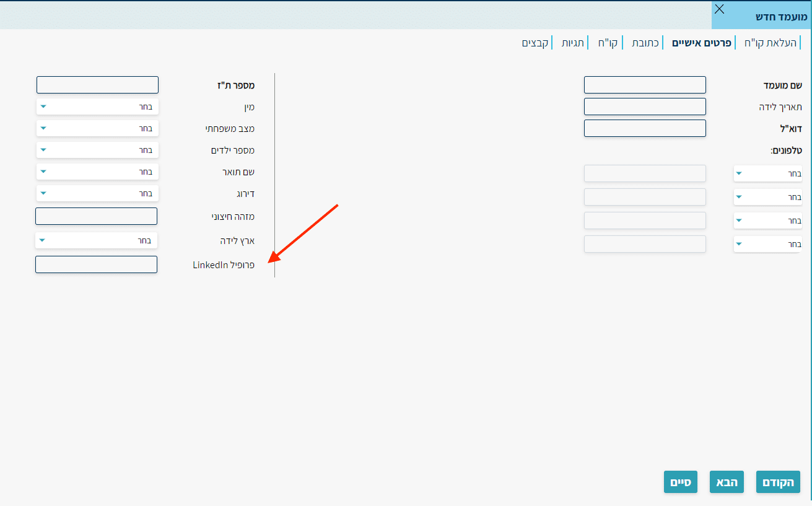
Task: Click the פרופיל LinkedIn input field
Action: click(96, 264)
